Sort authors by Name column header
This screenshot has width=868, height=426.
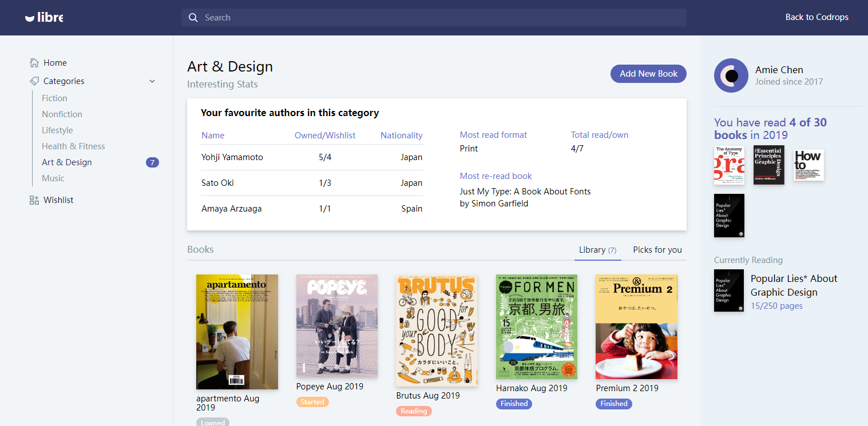pos(213,136)
